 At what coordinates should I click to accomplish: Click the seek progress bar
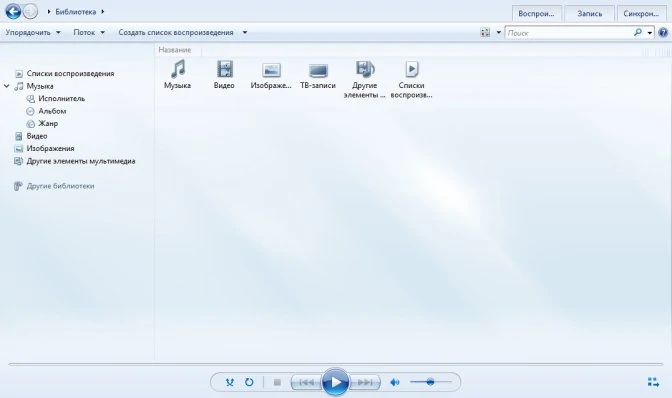[x=336, y=364]
